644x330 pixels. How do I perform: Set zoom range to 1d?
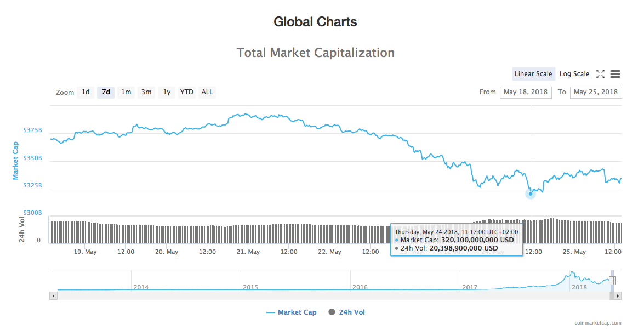coord(86,92)
